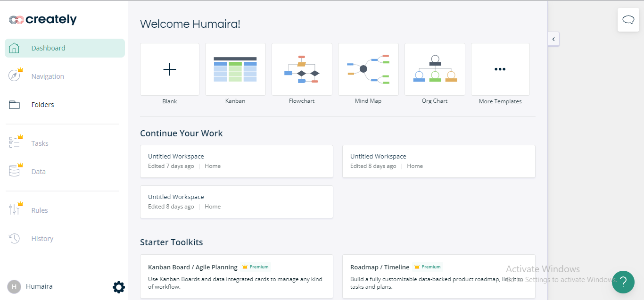Click the Rules sliders icon
The width and height of the screenshot is (644, 300).
click(x=15, y=210)
